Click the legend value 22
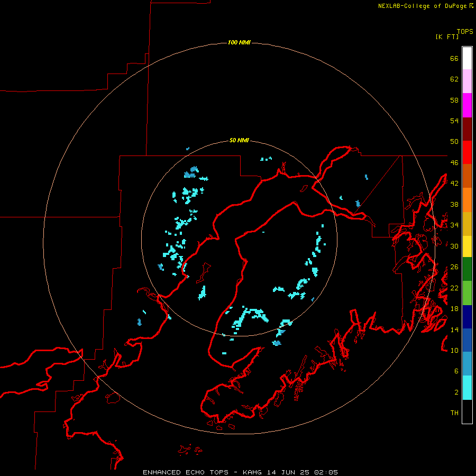 (454, 288)
